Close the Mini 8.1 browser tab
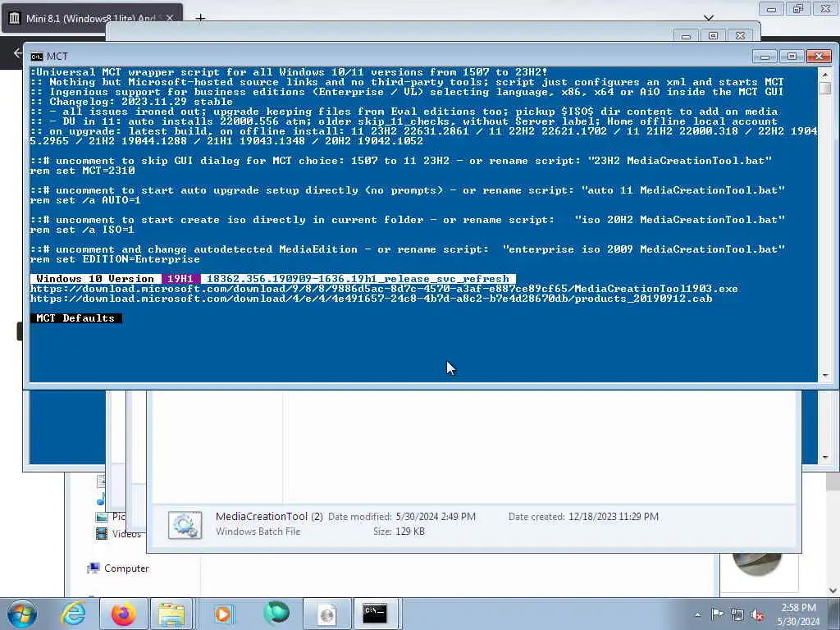The width and height of the screenshot is (840, 630). coord(170,18)
